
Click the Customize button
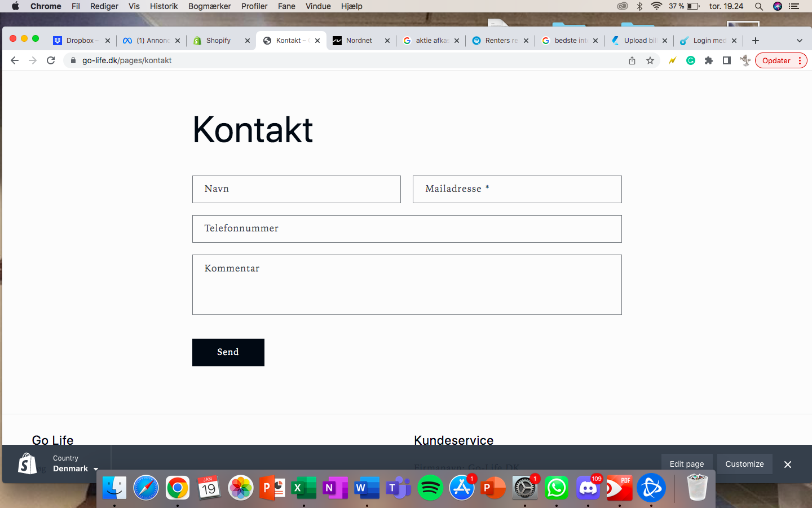[x=744, y=464]
